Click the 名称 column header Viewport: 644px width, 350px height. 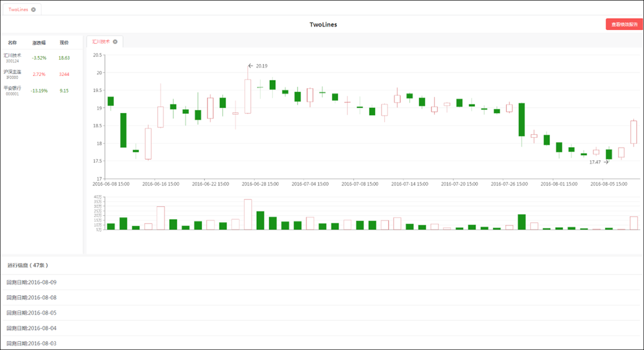[x=12, y=43]
